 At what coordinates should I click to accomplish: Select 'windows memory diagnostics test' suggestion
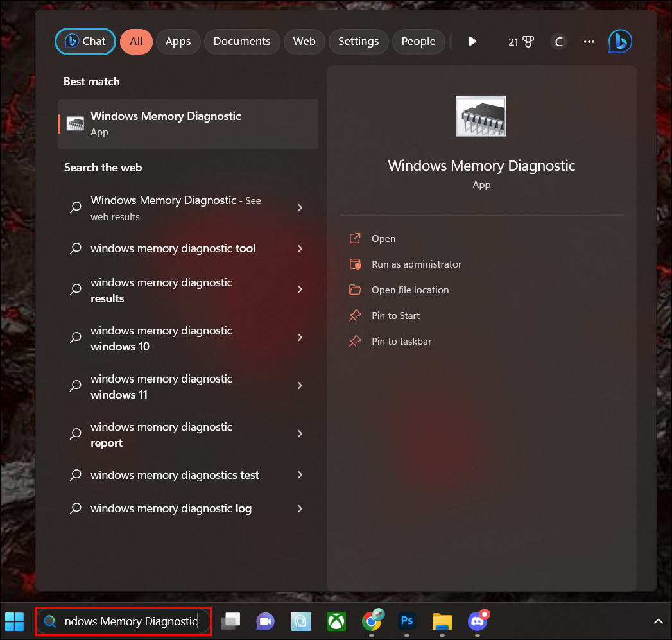coord(188,475)
